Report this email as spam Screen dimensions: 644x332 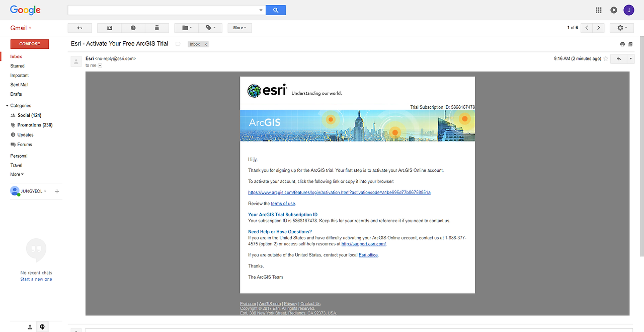pyautogui.click(x=133, y=28)
